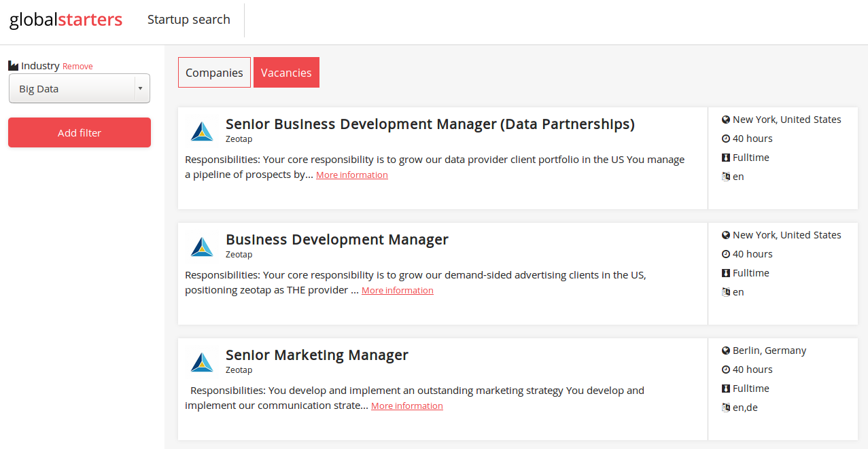Click language icon next to en,de
This screenshot has width=868, height=449.
pos(726,408)
